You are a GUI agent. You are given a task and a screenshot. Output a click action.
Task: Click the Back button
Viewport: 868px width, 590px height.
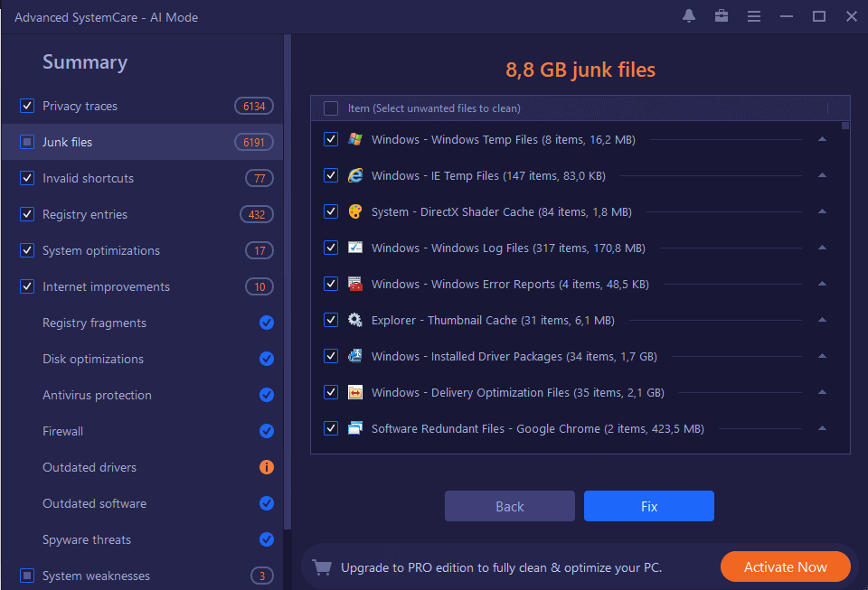click(x=509, y=506)
